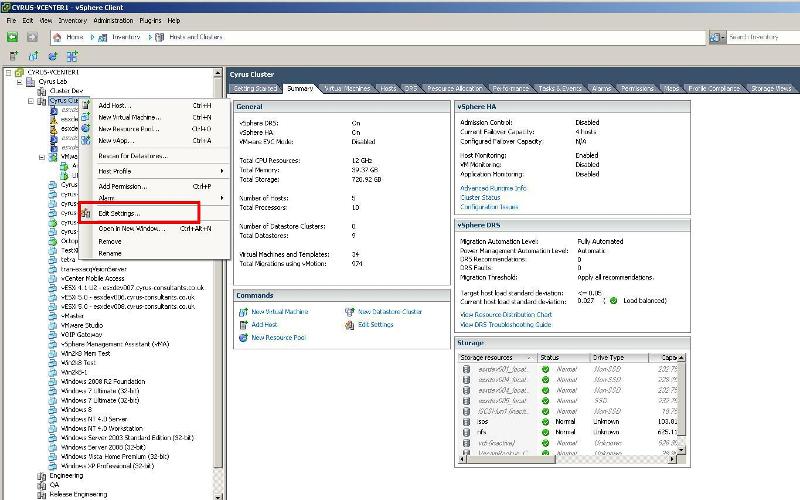Click green Load balanced status icon

[x=614, y=301]
